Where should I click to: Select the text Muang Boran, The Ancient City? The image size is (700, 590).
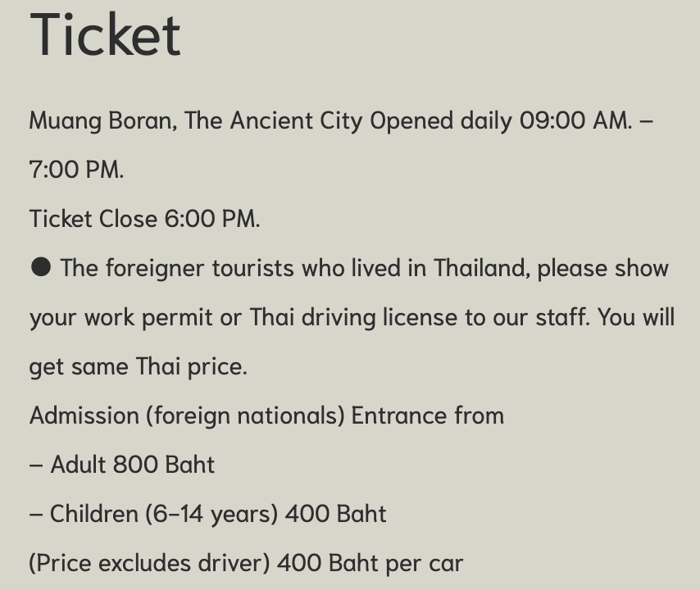coord(196,120)
